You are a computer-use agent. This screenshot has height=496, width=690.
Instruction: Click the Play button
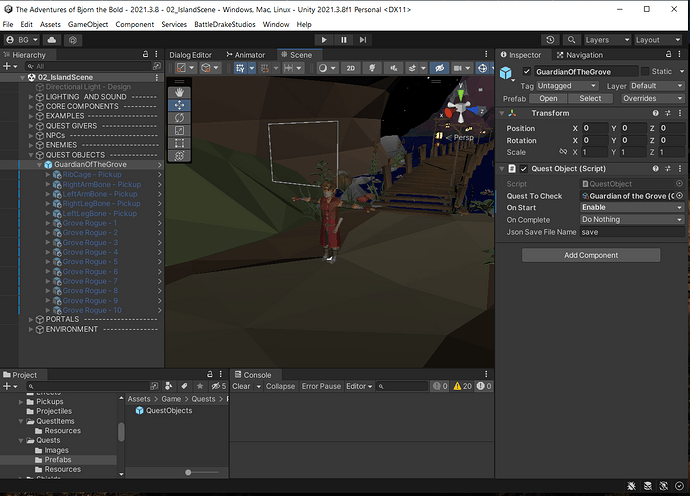click(324, 40)
